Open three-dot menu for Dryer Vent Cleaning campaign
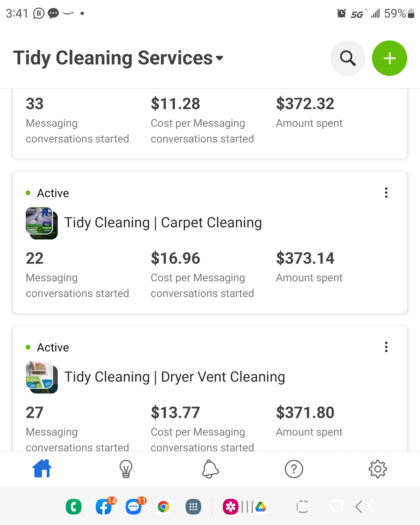The image size is (420, 525). tap(386, 347)
